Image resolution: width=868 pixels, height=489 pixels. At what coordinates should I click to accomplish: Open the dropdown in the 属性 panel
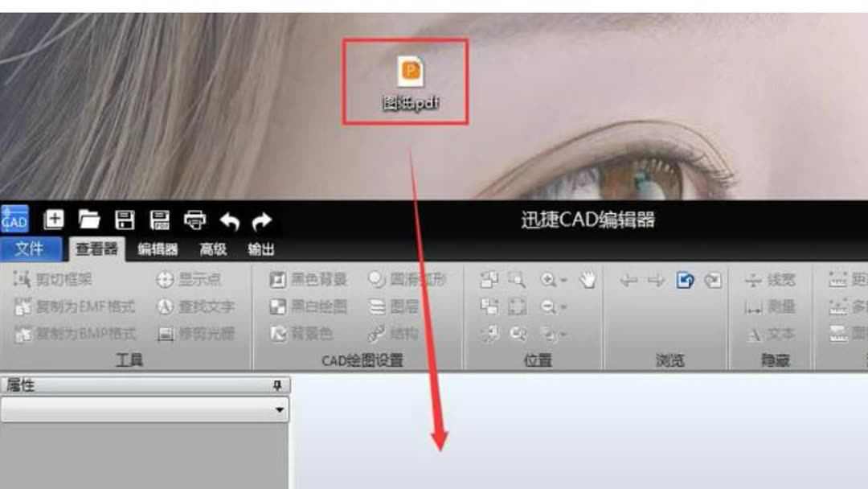[x=277, y=410]
